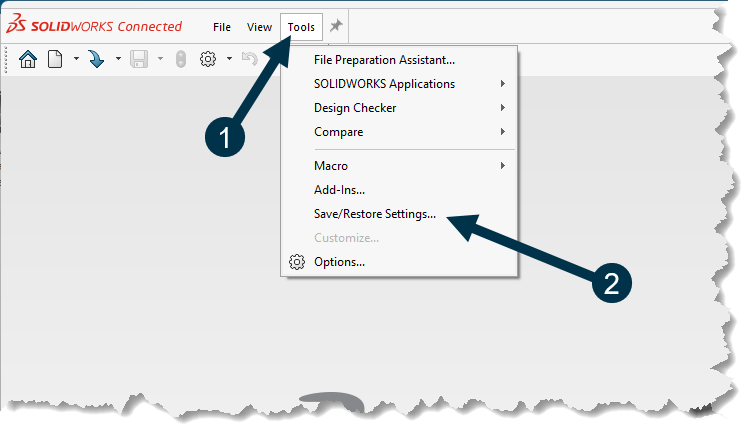Click the Rebuild traffic light icon

click(x=181, y=59)
